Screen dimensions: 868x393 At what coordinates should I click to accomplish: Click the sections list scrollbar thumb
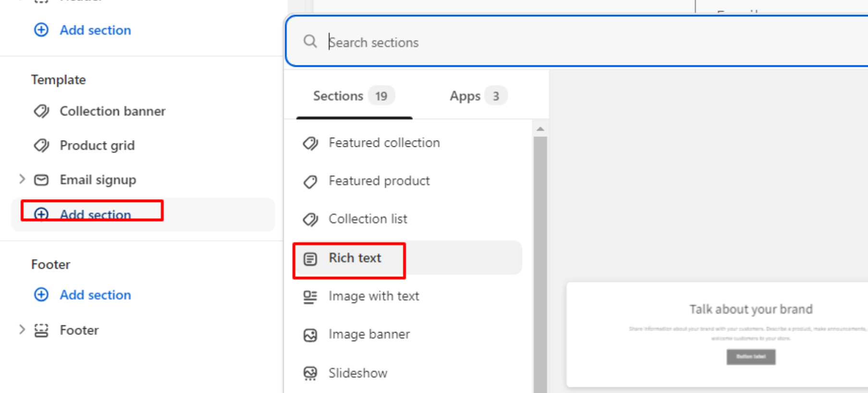540,264
